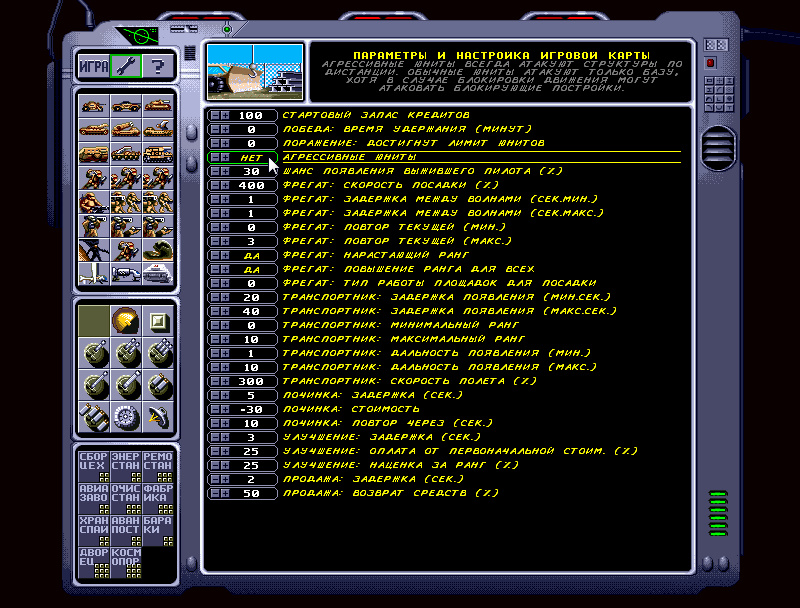Decrease СТАРТОВЫЙ ЗАПАС КРЕДИТОВ with minus
This screenshot has width=800, height=608.
215,115
